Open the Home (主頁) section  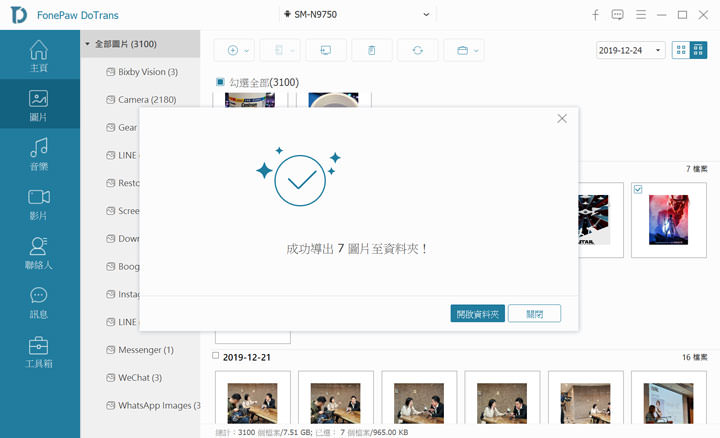[39, 56]
